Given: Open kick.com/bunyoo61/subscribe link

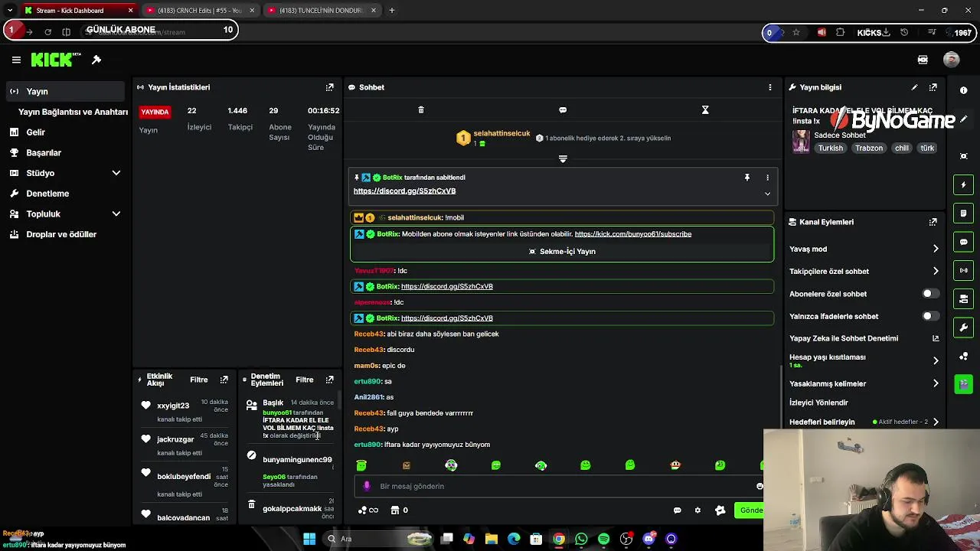Looking at the screenshot, I should point(633,234).
